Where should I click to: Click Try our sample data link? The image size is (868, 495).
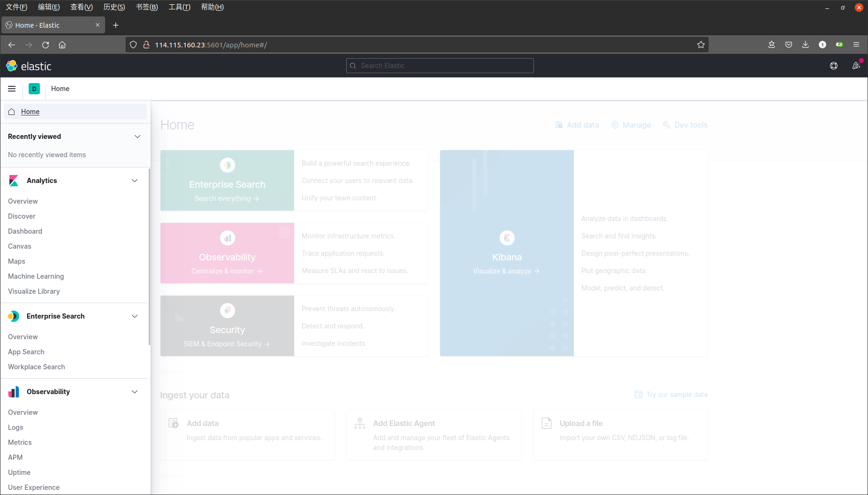click(671, 395)
